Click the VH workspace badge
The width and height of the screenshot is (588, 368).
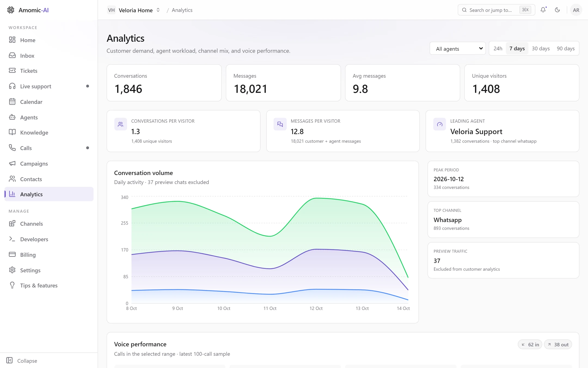[111, 10]
